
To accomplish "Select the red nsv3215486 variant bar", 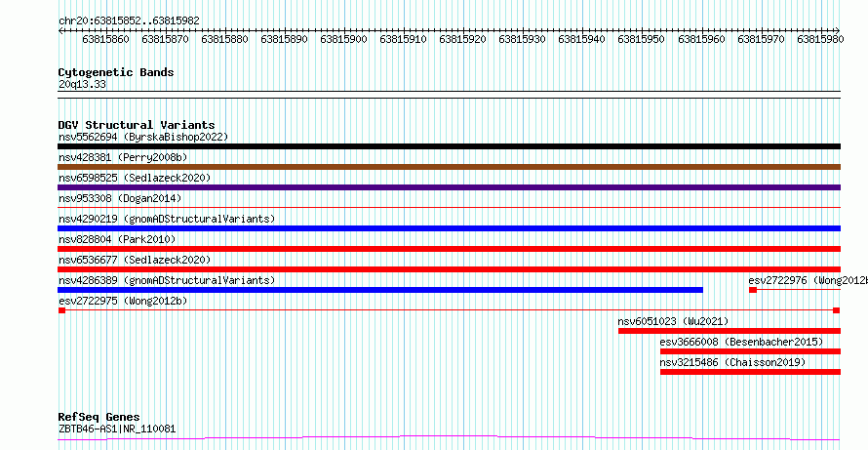I will pyautogui.click(x=750, y=372).
